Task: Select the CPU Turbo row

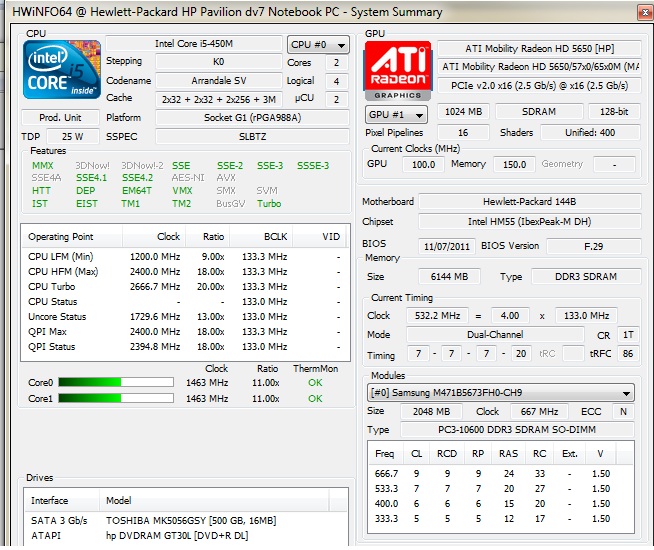Action: pos(185,286)
